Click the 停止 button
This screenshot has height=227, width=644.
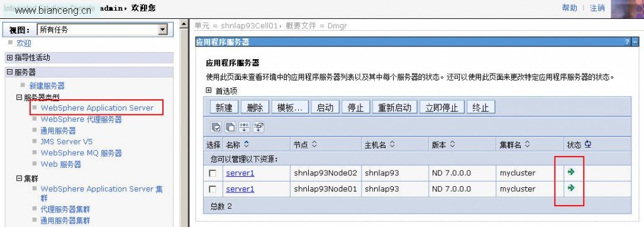click(x=356, y=108)
